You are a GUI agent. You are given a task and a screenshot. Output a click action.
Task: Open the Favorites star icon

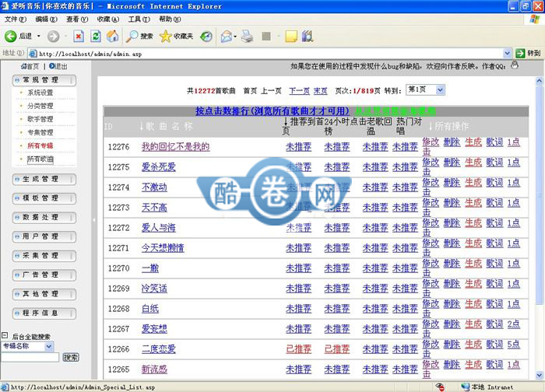pyautogui.click(x=165, y=36)
